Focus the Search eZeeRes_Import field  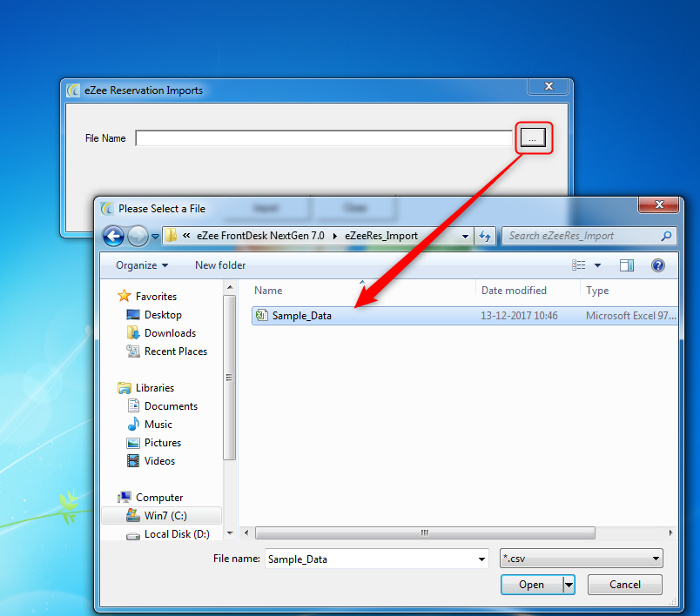tap(589, 236)
